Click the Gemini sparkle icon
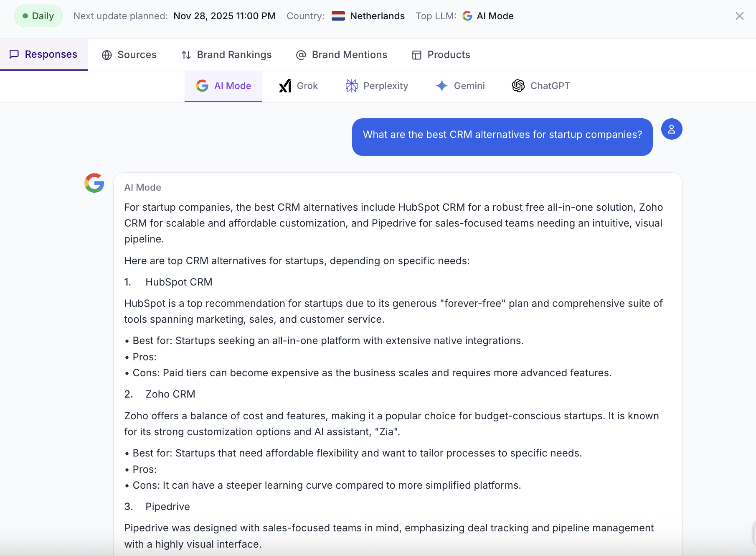 tap(441, 86)
